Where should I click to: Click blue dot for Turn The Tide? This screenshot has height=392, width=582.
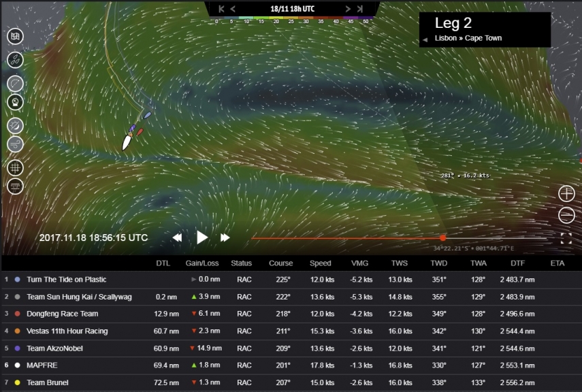pyautogui.click(x=17, y=280)
